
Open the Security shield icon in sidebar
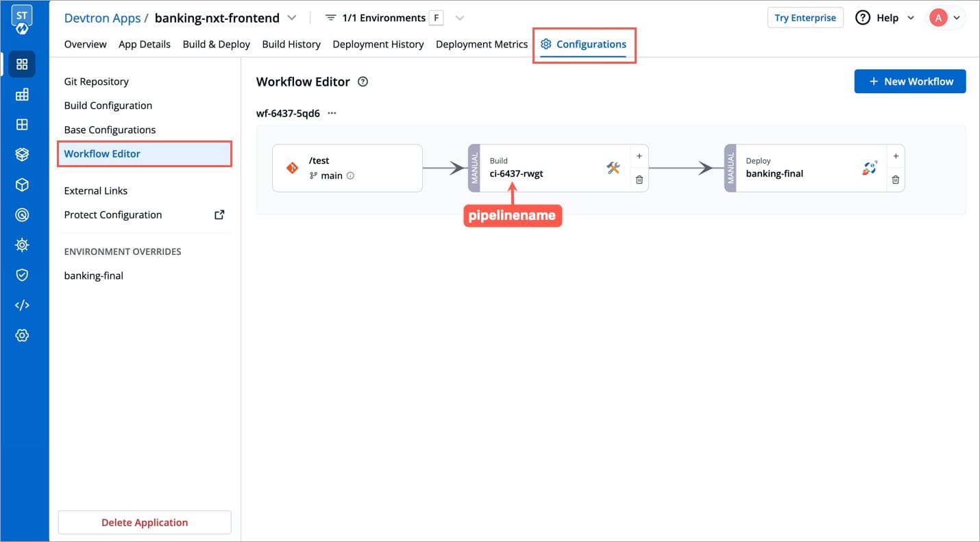22,275
